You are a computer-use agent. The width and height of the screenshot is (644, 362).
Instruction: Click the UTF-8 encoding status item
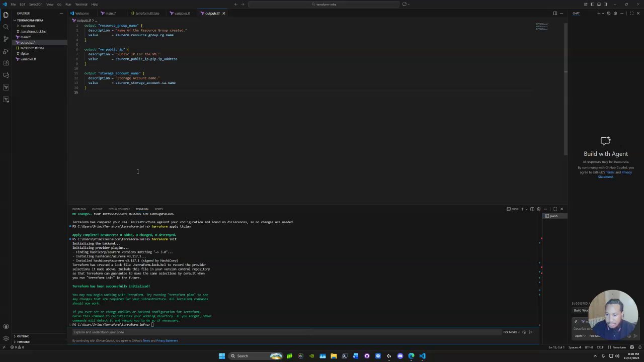tap(589, 347)
